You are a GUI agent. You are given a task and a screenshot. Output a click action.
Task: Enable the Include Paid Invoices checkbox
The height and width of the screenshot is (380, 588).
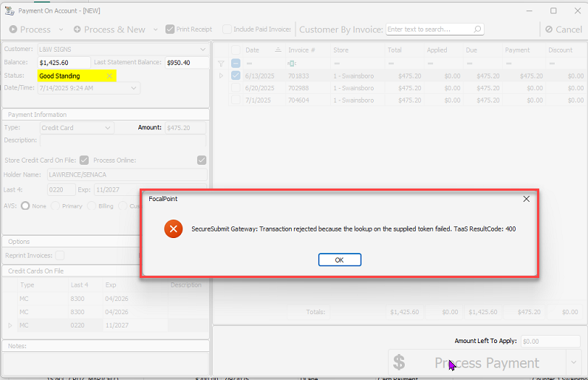coord(227,30)
